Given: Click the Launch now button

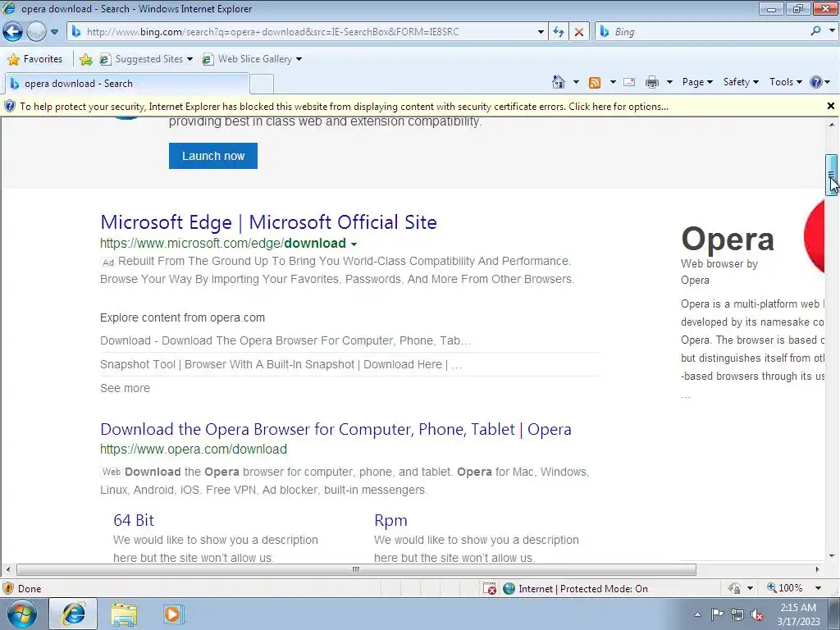Looking at the screenshot, I should [x=213, y=156].
